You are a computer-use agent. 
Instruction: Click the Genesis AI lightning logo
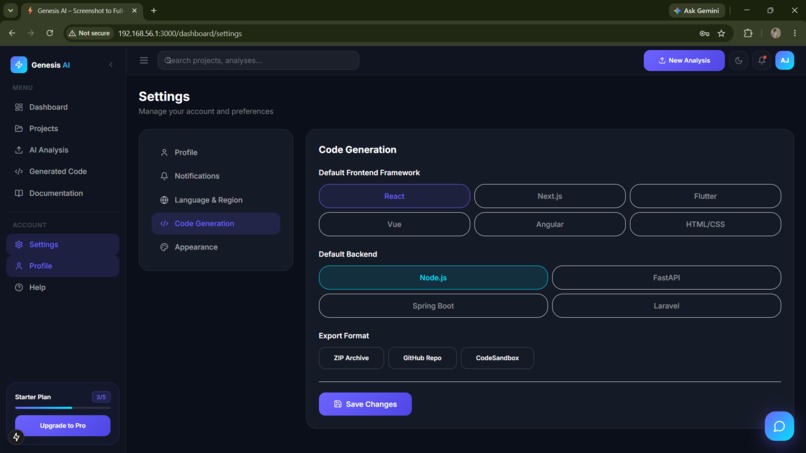tap(19, 65)
